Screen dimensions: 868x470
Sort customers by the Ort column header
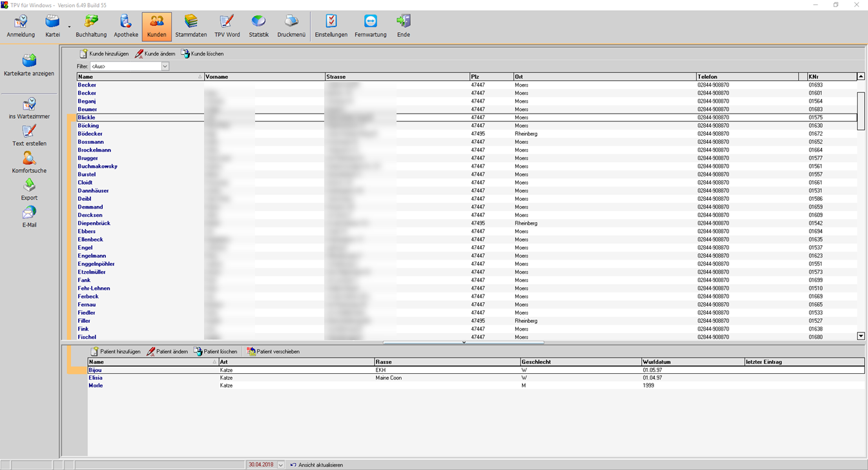tap(604, 77)
